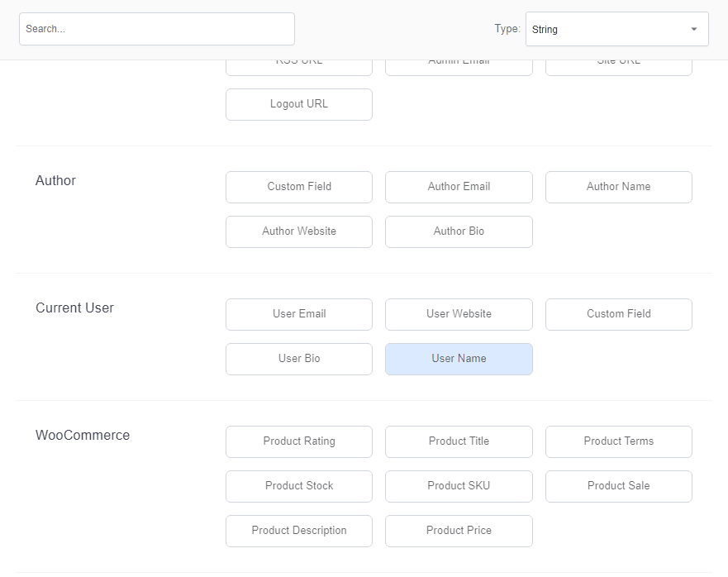Viewport: 728px width, 577px height.
Task: Select the Author Name field
Action: tap(618, 187)
